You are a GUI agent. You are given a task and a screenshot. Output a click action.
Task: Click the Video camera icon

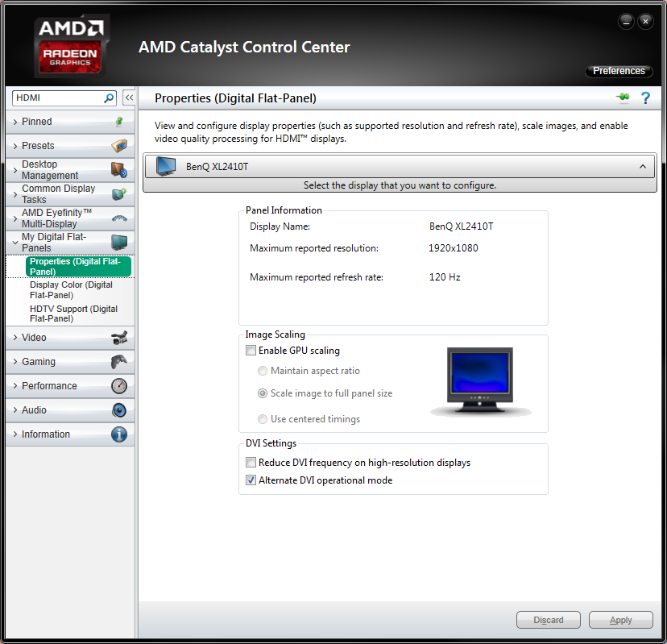coord(119,338)
